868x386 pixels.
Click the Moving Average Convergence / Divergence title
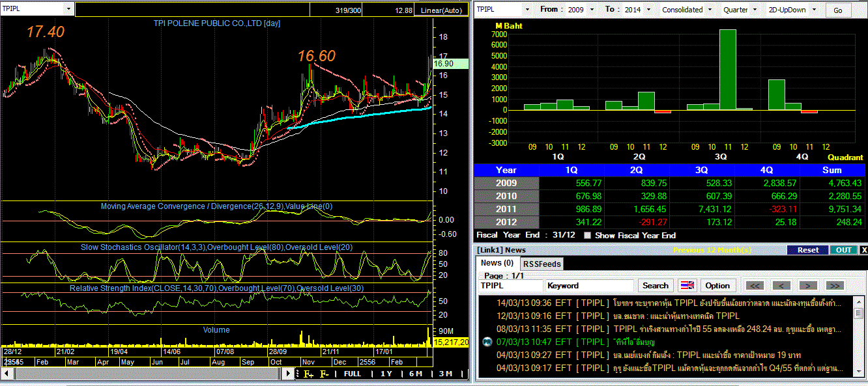coord(216,206)
